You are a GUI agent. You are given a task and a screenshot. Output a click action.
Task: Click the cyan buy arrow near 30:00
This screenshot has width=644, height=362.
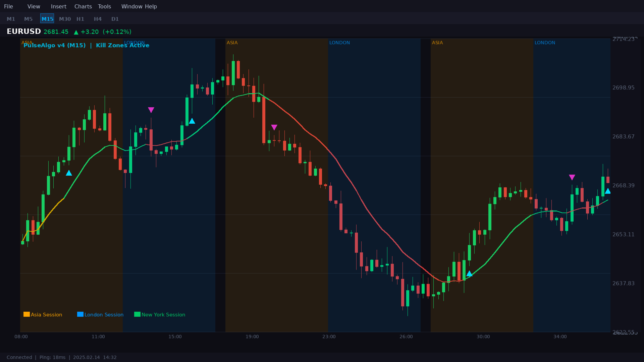[x=469, y=274]
